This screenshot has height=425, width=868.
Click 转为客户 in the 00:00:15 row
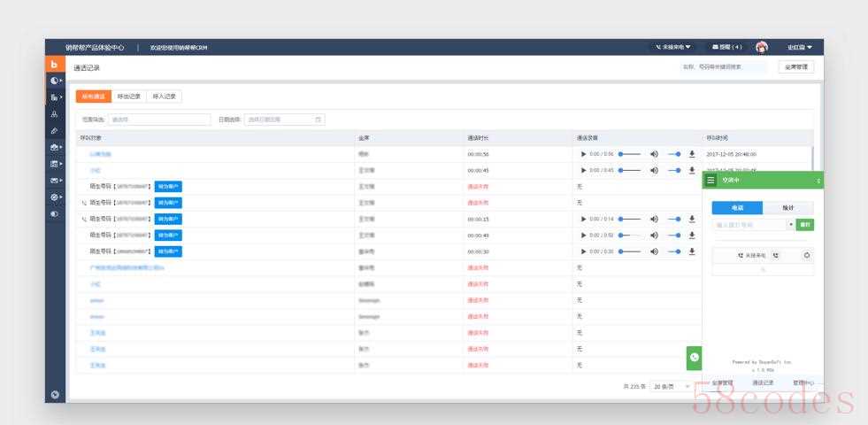coord(168,219)
